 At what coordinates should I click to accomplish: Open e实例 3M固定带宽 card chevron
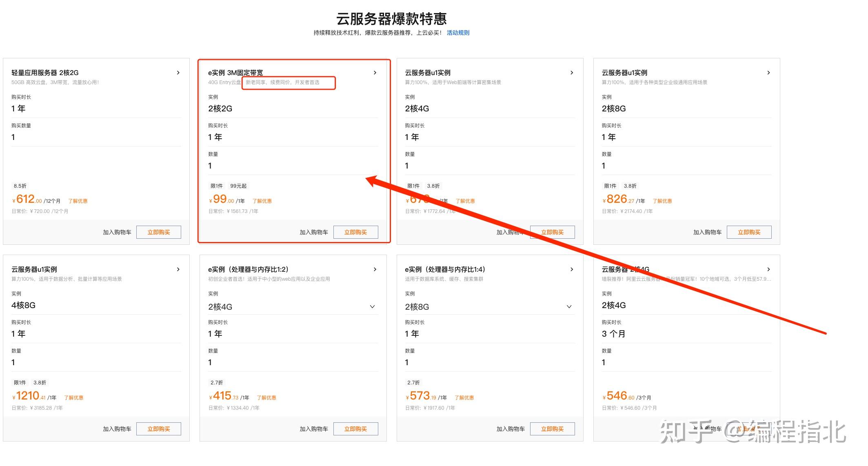coord(375,73)
